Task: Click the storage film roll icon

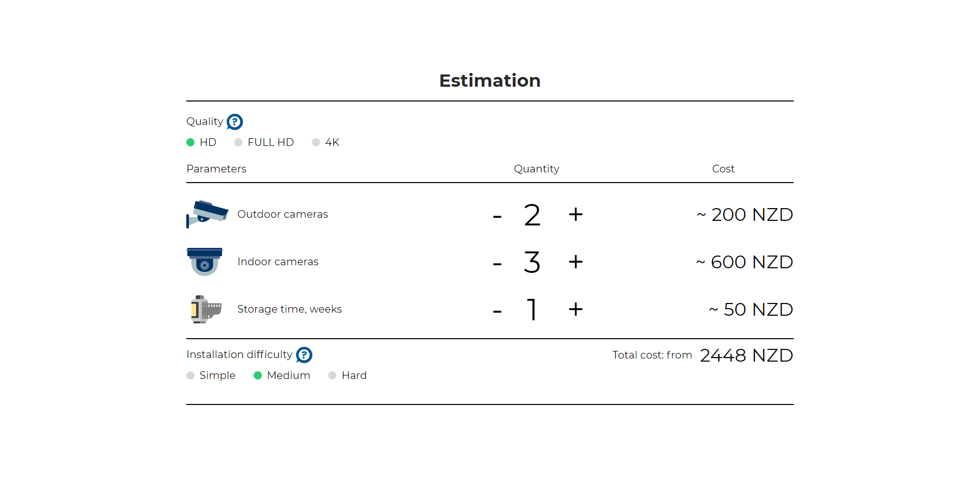Action: pos(206,309)
